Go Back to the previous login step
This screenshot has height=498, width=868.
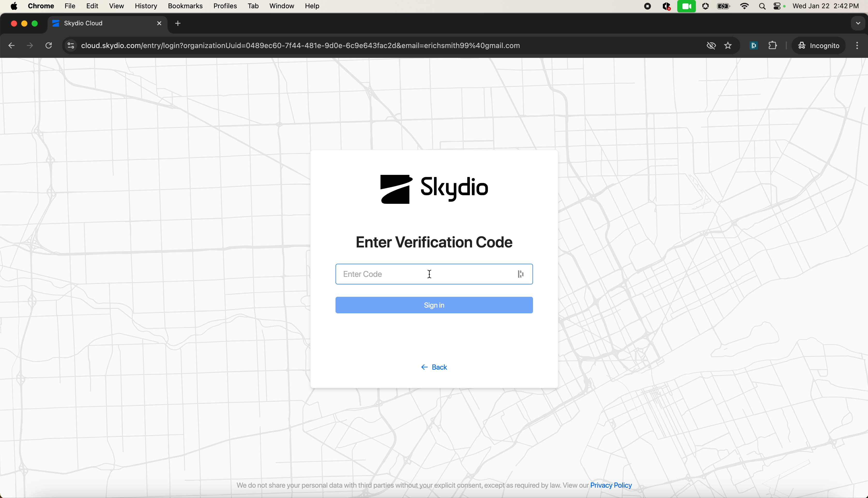[x=434, y=367]
